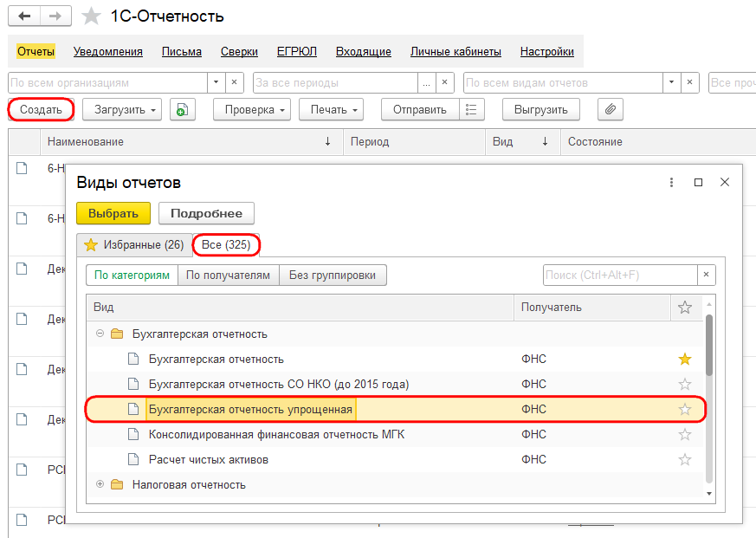The height and width of the screenshot is (538, 756).
Task: Click the Подробнее button
Action: [x=206, y=213]
